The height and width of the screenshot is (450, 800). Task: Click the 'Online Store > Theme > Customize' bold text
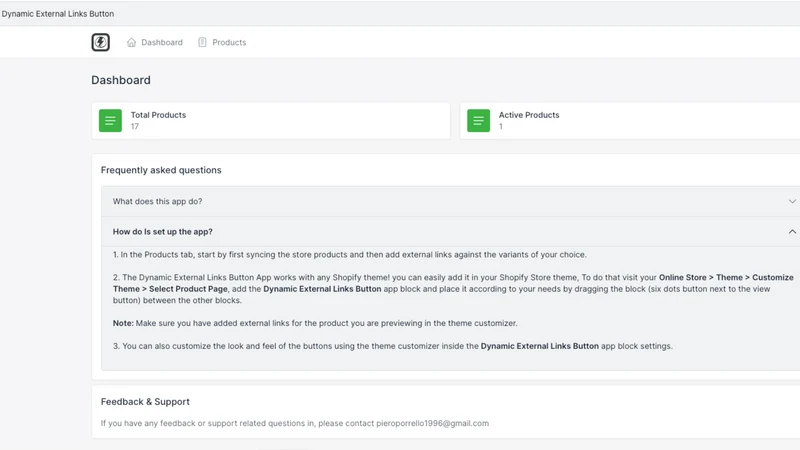(x=726, y=278)
